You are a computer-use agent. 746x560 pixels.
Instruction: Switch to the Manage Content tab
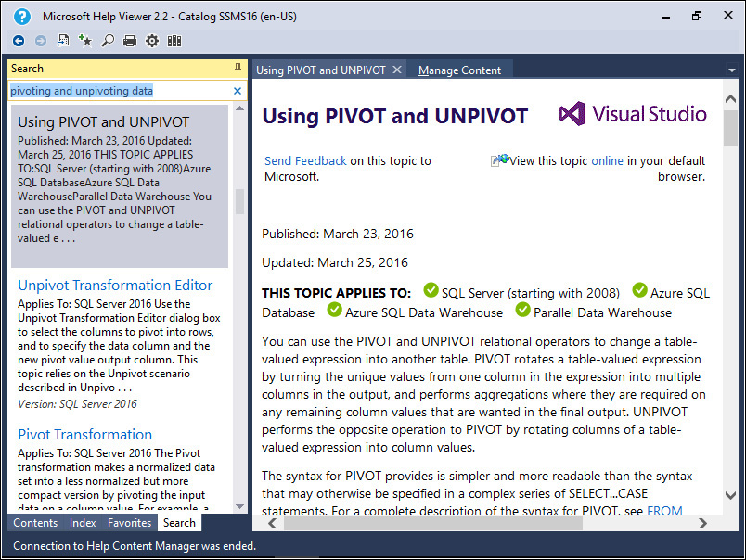459,70
